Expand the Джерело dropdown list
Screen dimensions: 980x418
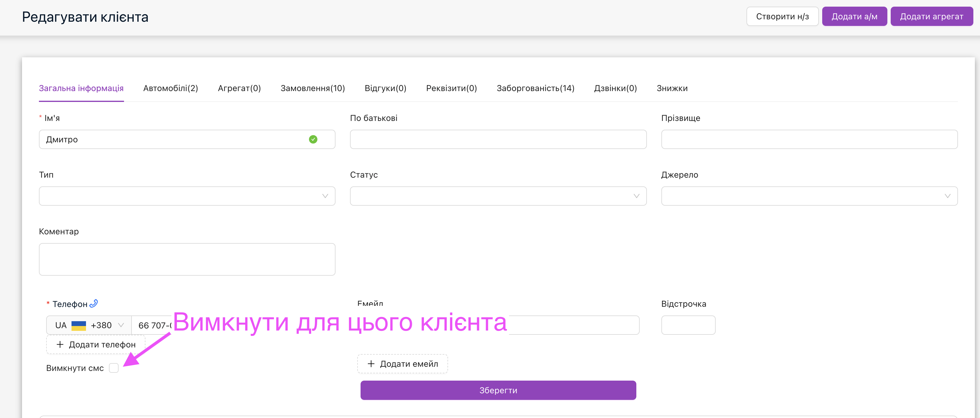point(809,196)
